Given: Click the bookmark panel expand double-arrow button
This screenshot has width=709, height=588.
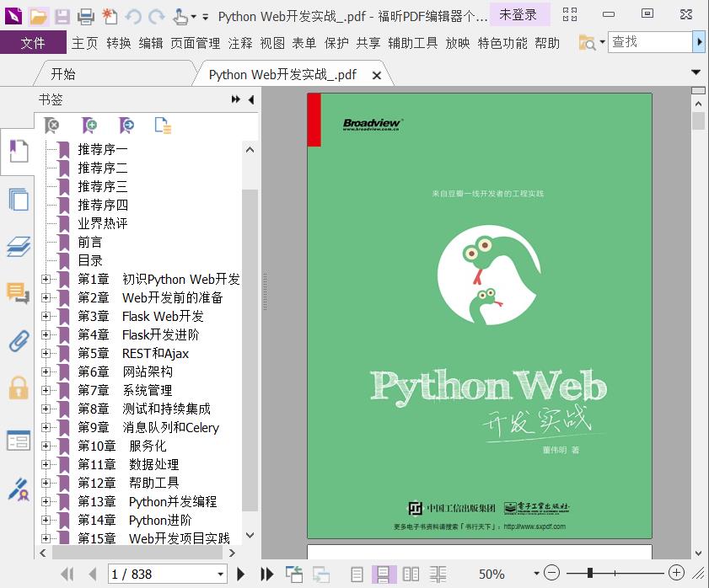Looking at the screenshot, I should pyautogui.click(x=235, y=99).
